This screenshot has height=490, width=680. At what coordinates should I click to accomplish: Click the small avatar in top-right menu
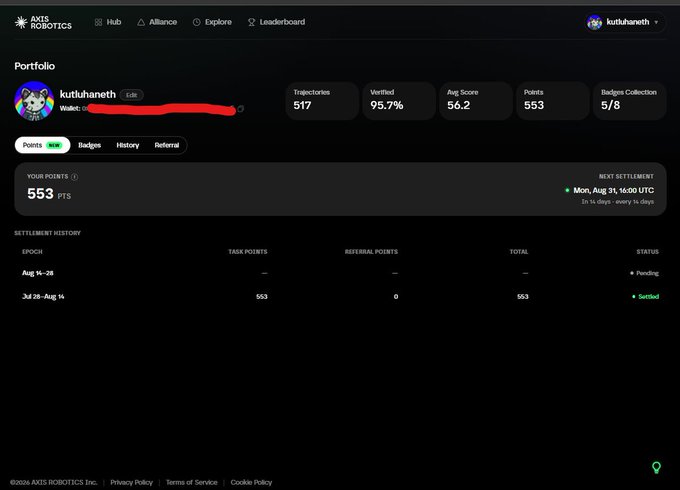click(595, 22)
